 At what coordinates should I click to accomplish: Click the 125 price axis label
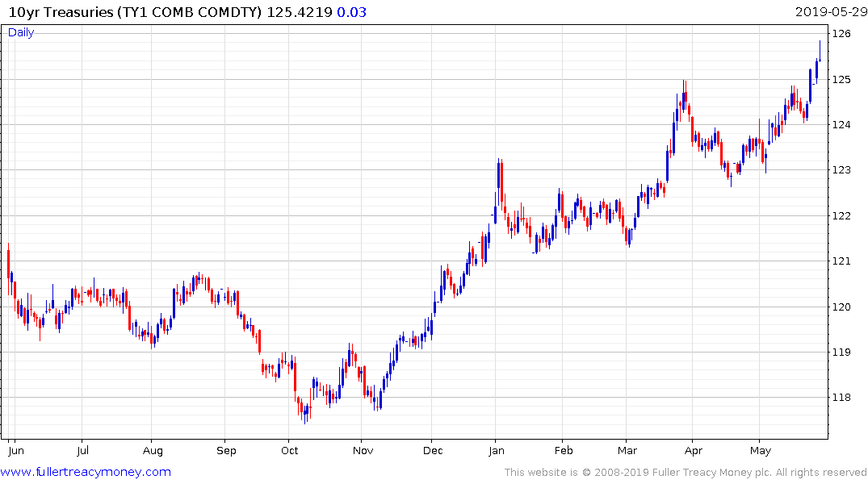click(841, 80)
